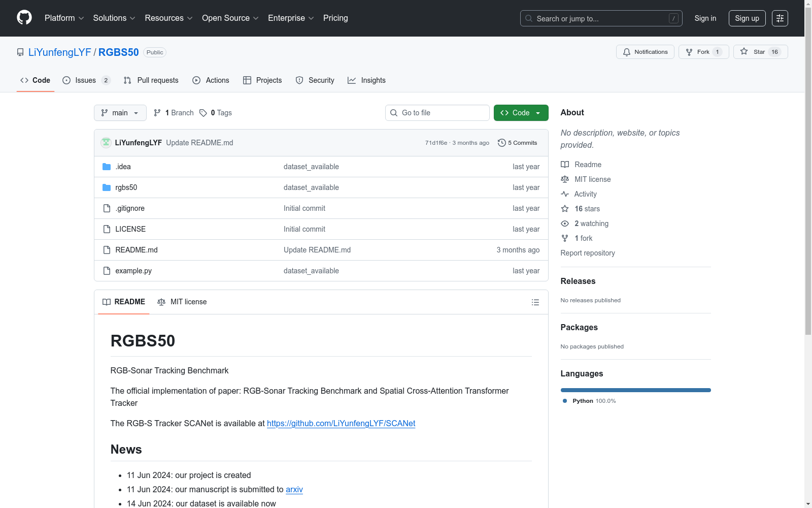Viewport: 812px width, 508px height.
Task: Click the tag icon beside 0 Tags
Action: click(203, 113)
